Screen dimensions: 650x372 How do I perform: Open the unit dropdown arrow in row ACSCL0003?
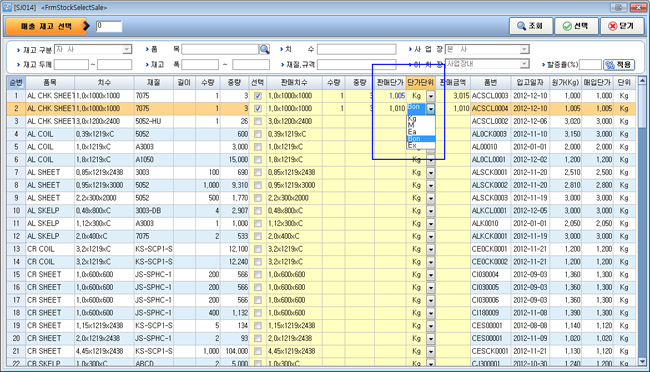431,96
